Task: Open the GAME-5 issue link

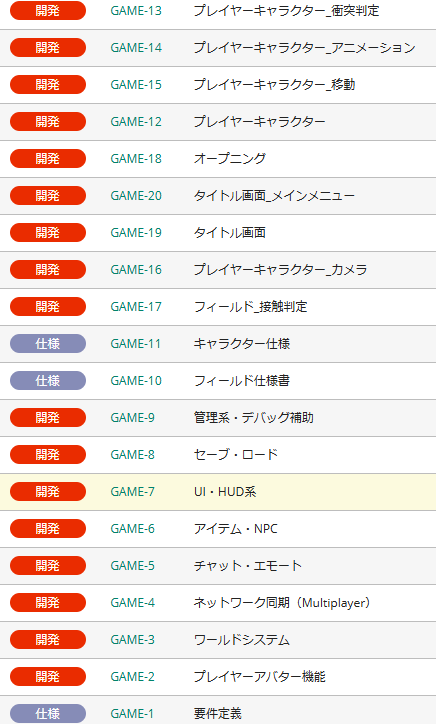Action: coord(132,566)
